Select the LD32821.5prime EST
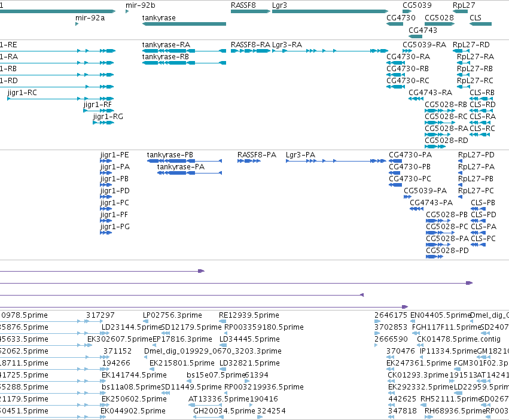Viewport: 509px width, 420px height. pyautogui.click(x=223, y=369)
